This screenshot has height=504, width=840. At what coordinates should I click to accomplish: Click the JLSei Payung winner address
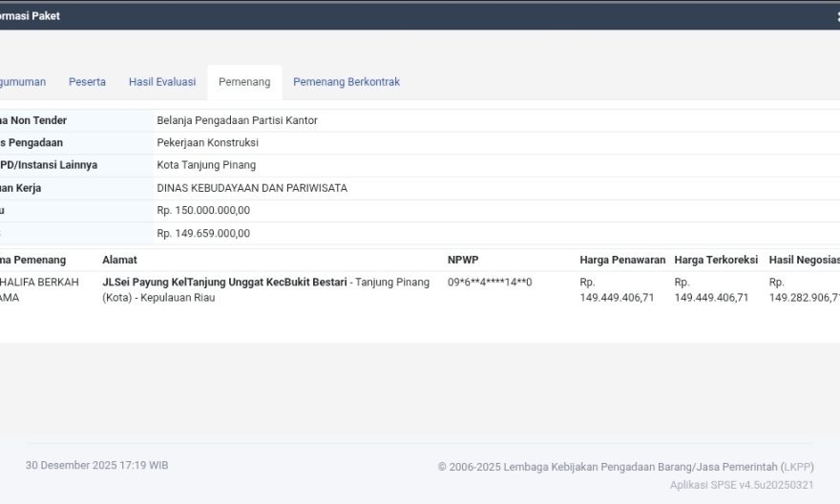[224, 283]
